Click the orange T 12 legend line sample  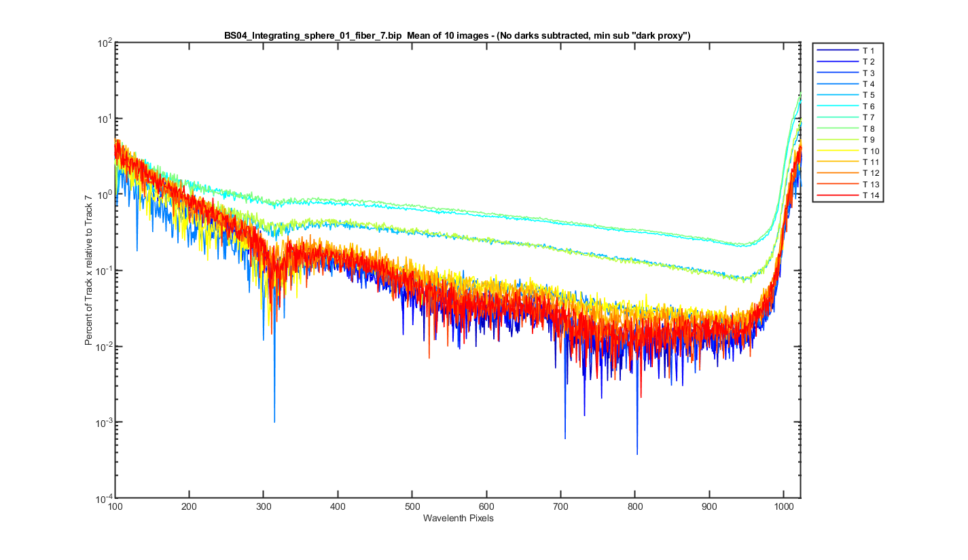tap(838, 173)
